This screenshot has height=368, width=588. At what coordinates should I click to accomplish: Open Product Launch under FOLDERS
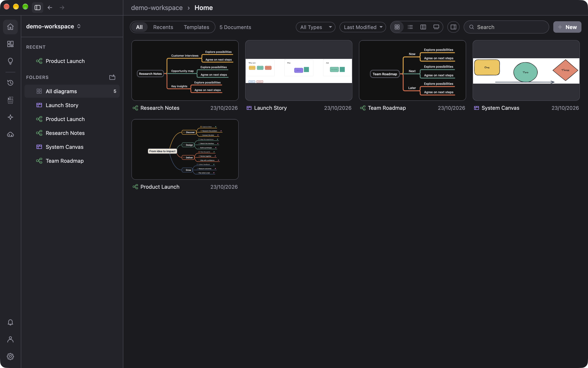point(72,119)
